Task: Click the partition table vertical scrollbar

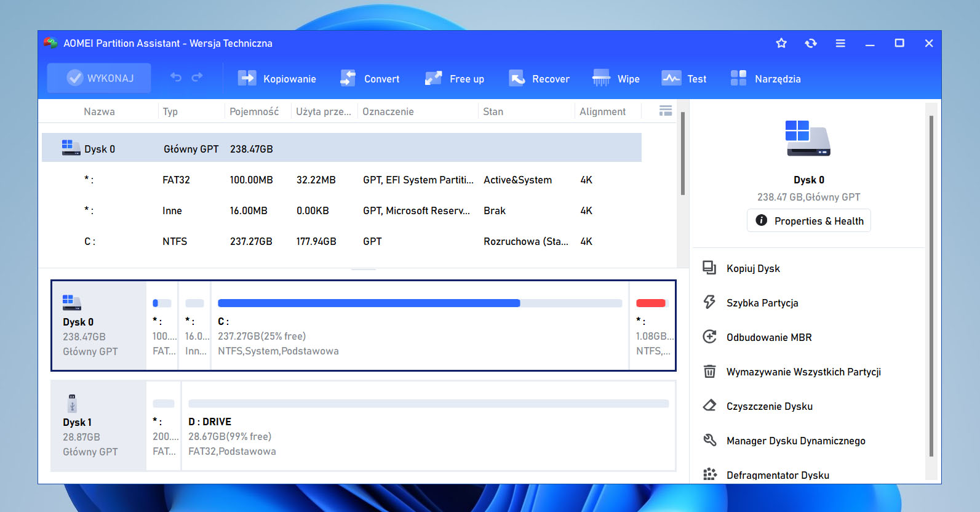Action: coord(683,154)
